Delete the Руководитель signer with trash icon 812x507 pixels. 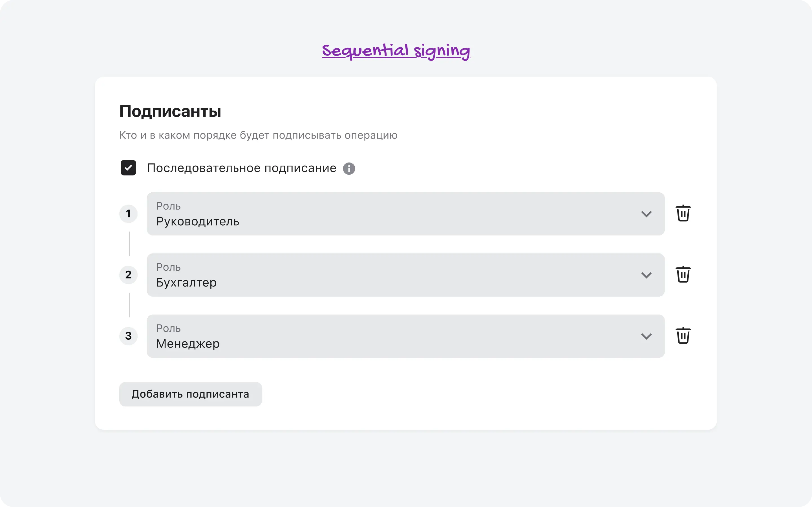(683, 214)
